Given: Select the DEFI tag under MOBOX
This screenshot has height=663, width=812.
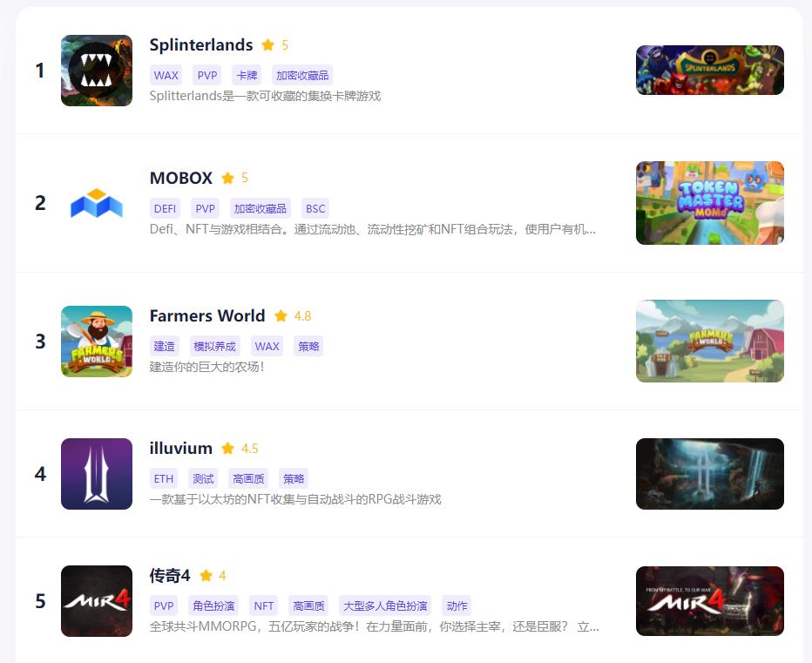Looking at the screenshot, I should (165, 209).
